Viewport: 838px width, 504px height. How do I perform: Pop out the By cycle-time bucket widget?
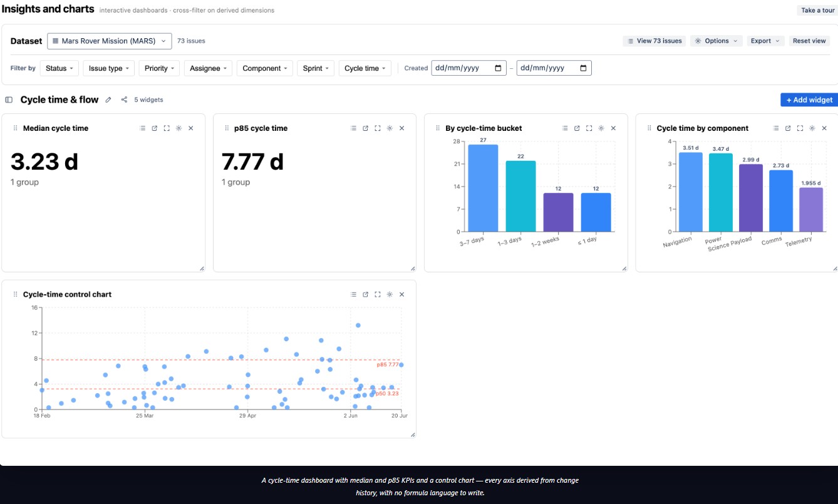[577, 128]
